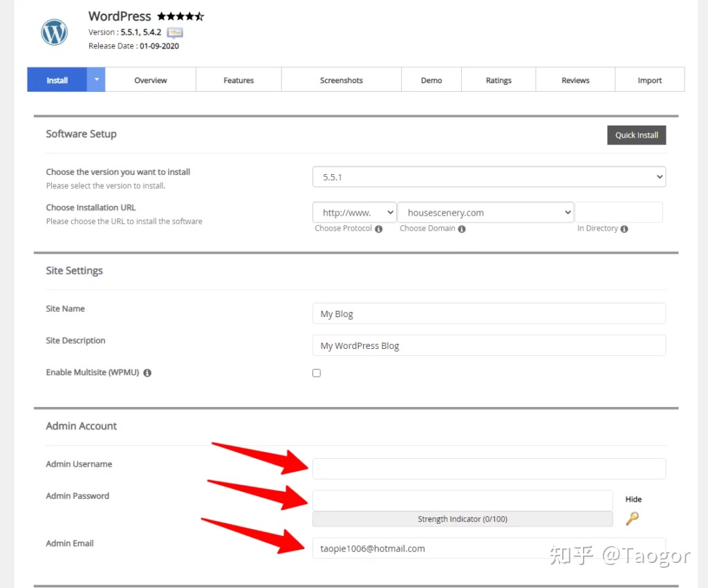Show info about Choose Protocol
The width and height of the screenshot is (708, 588).
pyautogui.click(x=378, y=229)
